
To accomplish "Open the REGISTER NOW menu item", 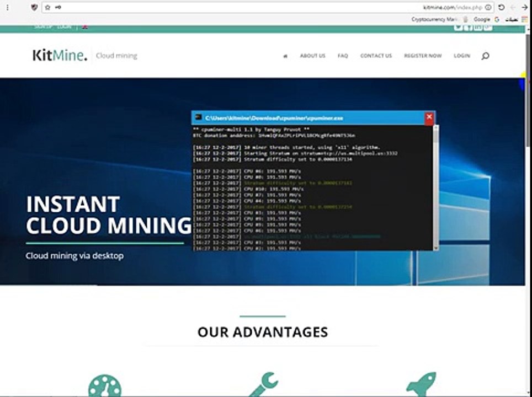I will coord(423,56).
